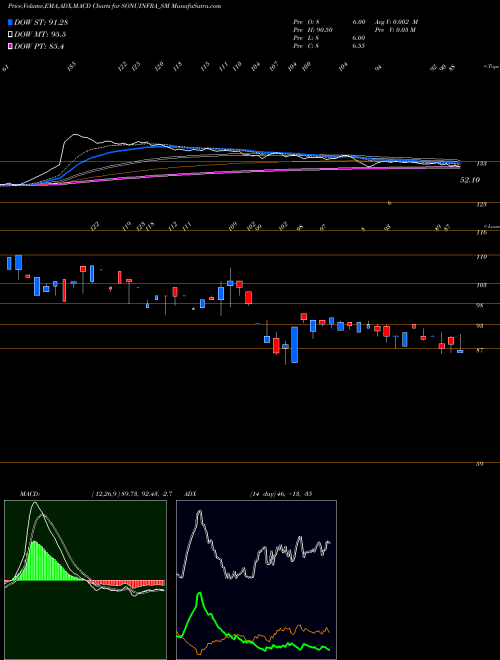
Task: Click the chart title mentioning MunafaSutra.com
Action: 114,6
